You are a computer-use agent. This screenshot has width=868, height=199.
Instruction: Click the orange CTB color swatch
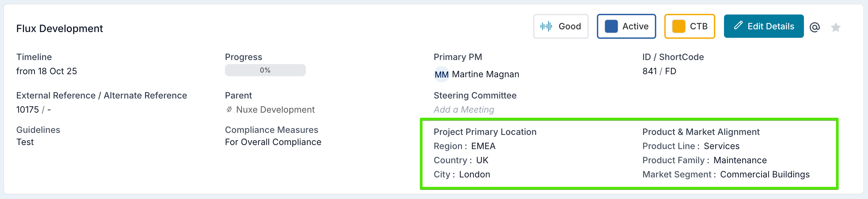(x=678, y=26)
